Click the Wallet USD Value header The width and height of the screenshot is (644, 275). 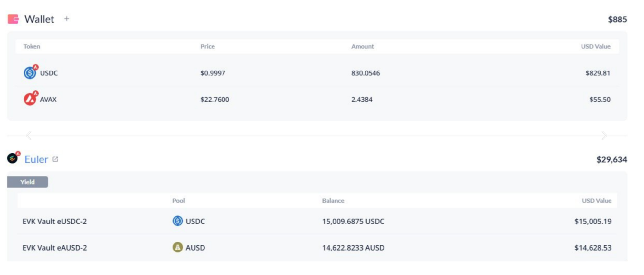595,46
